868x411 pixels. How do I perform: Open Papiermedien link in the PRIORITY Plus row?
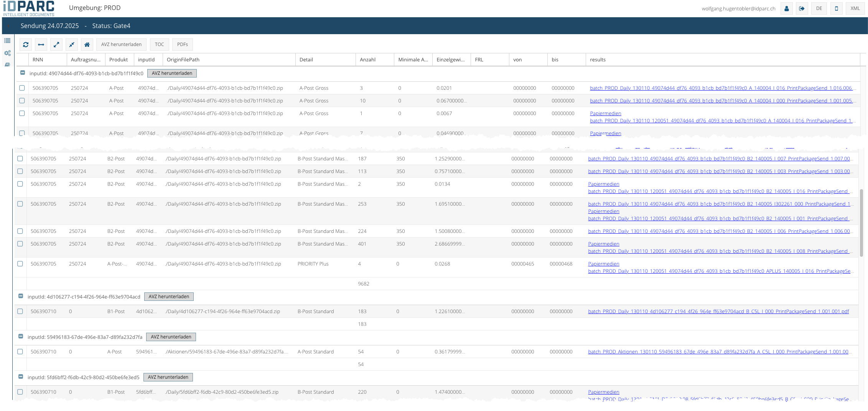603,264
